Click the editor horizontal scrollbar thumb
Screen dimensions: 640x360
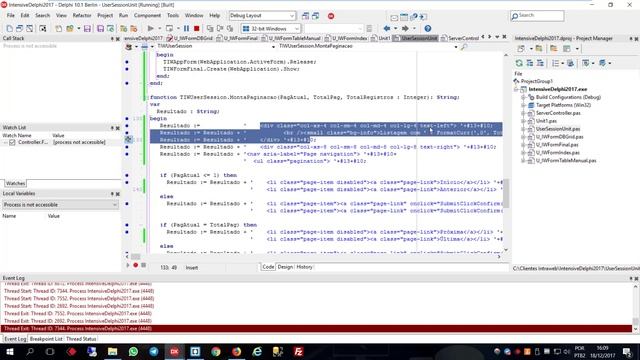[136, 257]
